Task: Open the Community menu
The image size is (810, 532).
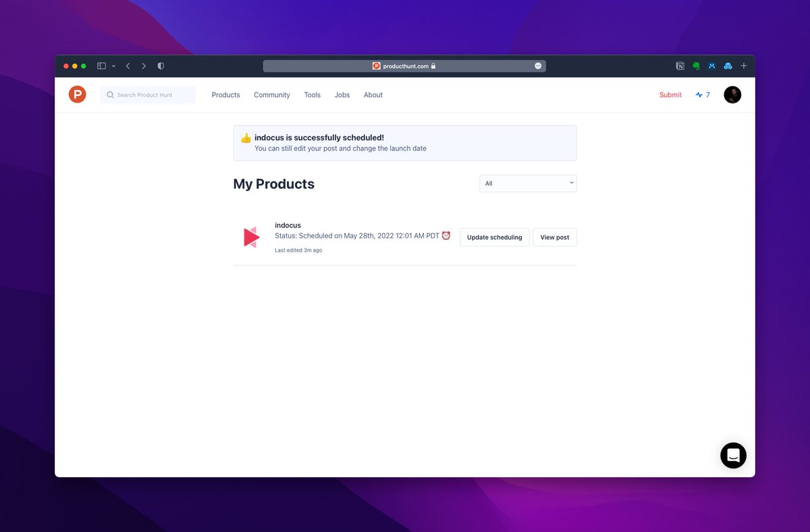Action: [x=272, y=95]
